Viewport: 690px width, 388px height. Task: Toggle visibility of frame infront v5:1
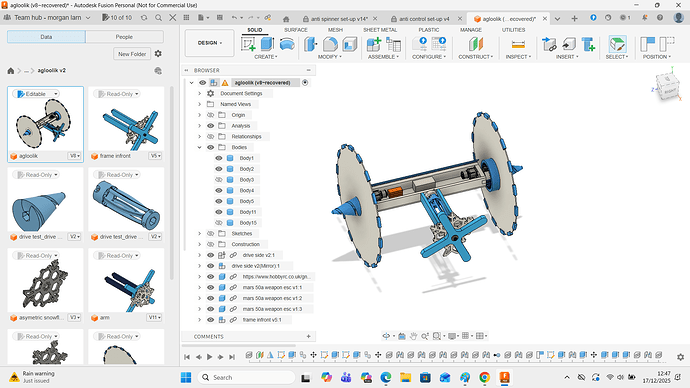(x=210, y=320)
